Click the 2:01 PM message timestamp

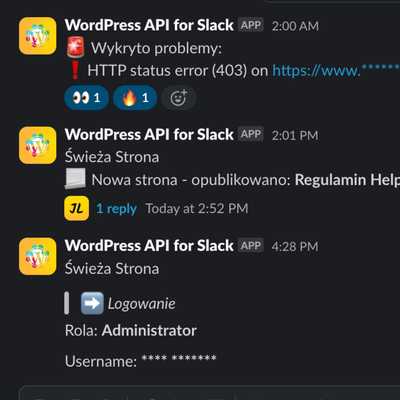pyautogui.click(x=295, y=135)
